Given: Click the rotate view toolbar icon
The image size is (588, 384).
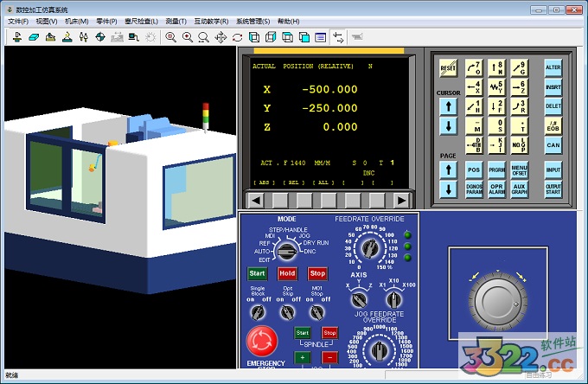Looking at the screenshot, I should 237,37.
